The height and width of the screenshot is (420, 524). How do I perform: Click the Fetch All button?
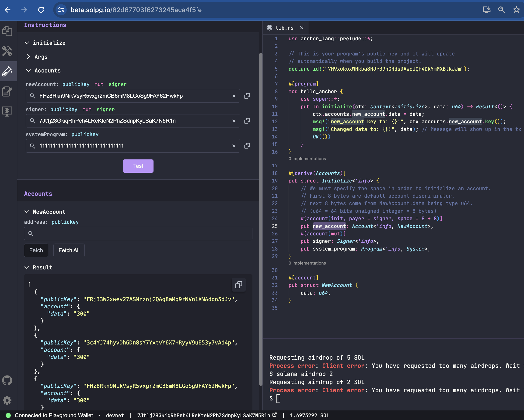click(x=69, y=250)
